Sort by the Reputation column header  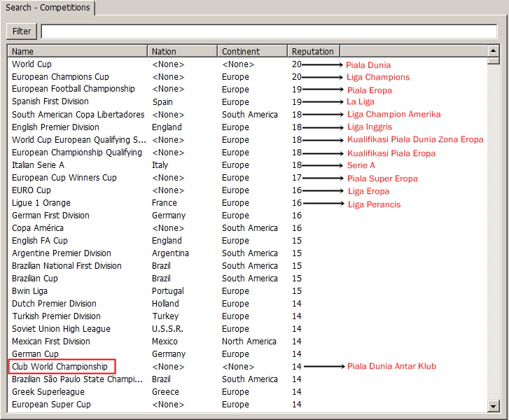click(x=314, y=51)
